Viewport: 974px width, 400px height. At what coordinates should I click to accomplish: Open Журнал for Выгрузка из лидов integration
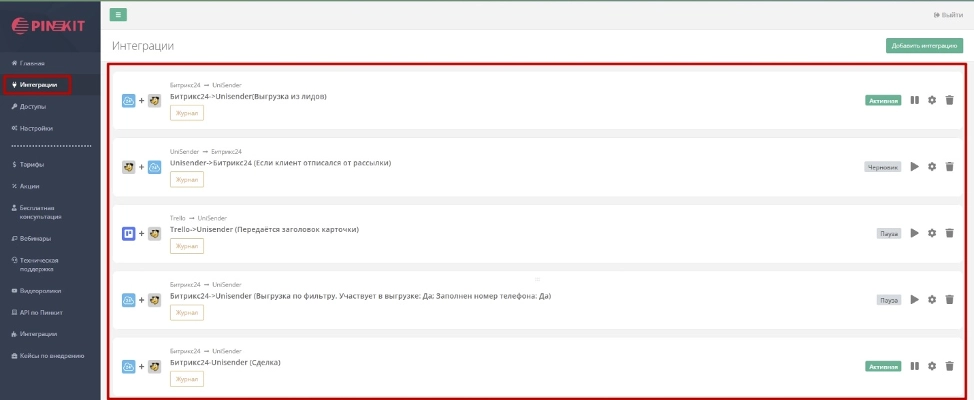[x=187, y=113]
